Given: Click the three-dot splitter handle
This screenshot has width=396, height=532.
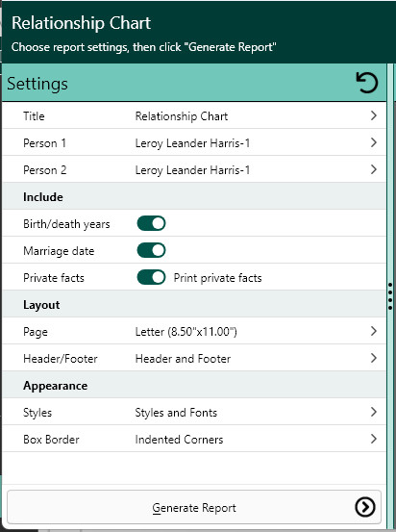Looking at the screenshot, I should [390, 296].
